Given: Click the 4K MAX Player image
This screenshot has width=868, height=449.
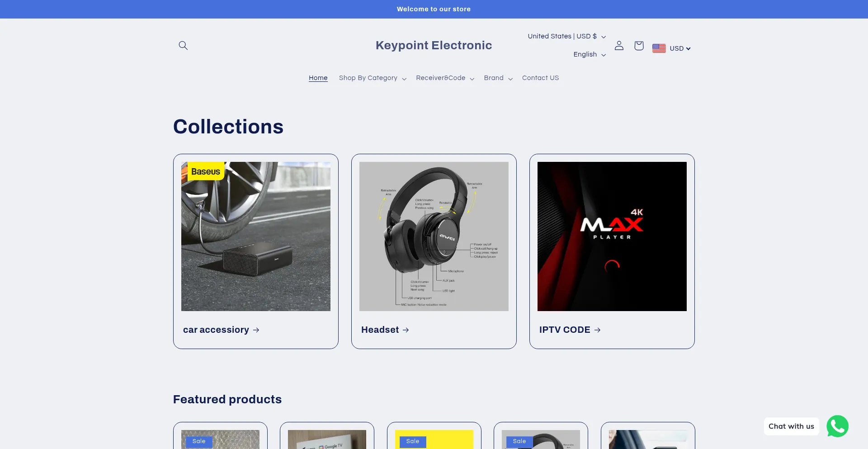Looking at the screenshot, I should pos(612,236).
